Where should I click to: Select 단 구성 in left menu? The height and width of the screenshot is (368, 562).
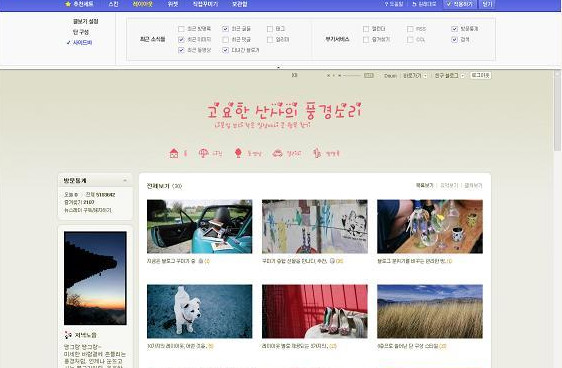pyautogui.click(x=81, y=32)
